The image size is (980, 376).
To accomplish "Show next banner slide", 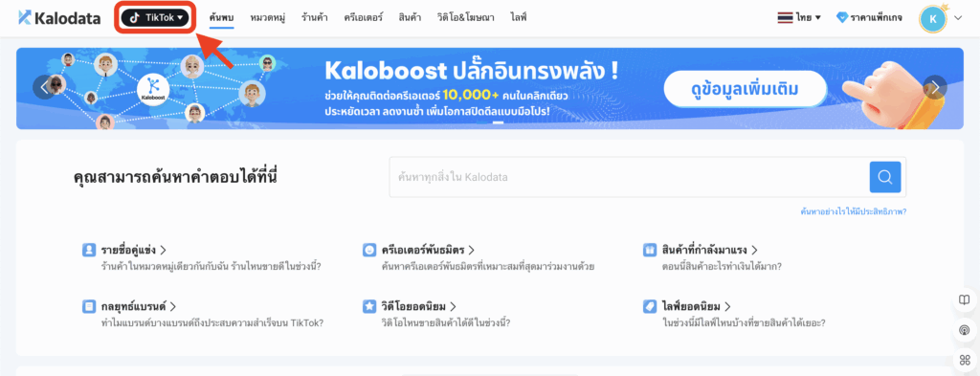I will pos(936,87).
